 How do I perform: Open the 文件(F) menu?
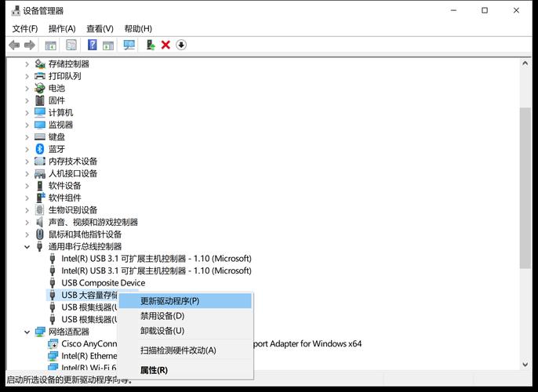25,29
